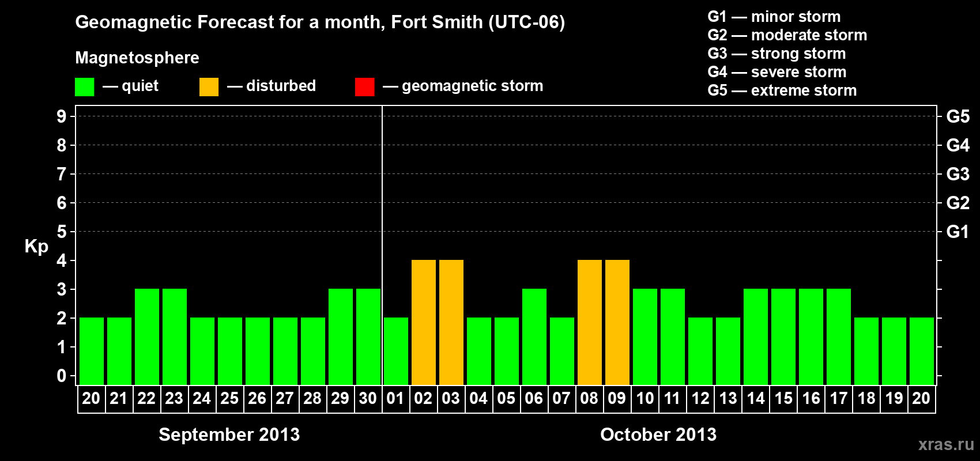
Task: Click the 'G4 — severe storm' legend text
Action: click(777, 72)
